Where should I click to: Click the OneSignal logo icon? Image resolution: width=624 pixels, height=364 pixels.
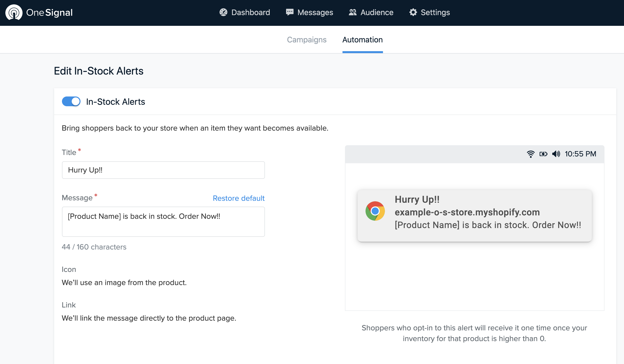click(x=14, y=13)
